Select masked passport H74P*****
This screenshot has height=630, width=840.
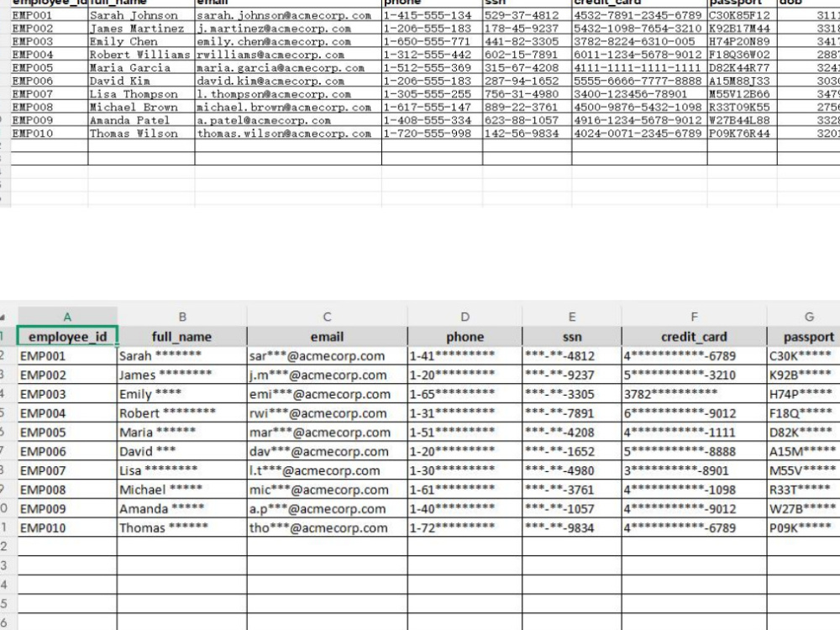coord(804,394)
